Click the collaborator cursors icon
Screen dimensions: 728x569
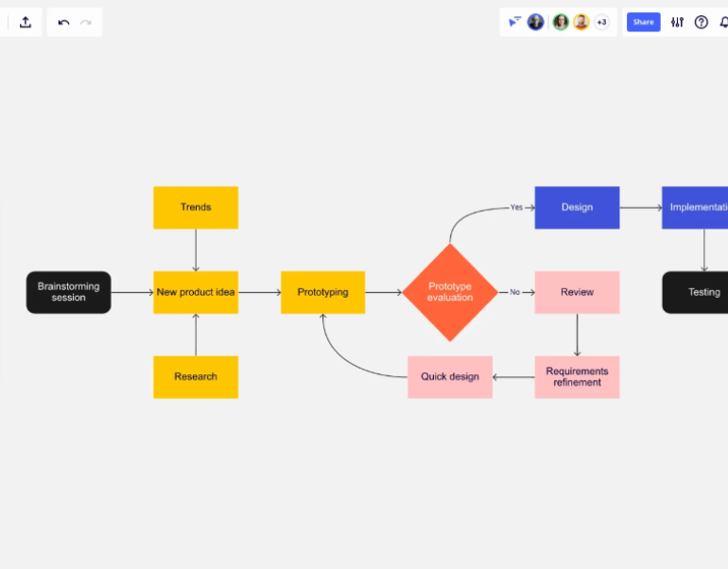click(515, 22)
